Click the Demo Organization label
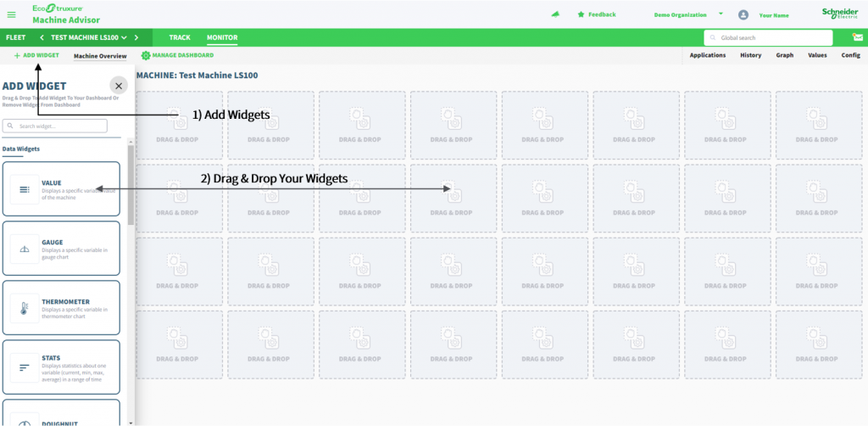 (x=681, y=15)
